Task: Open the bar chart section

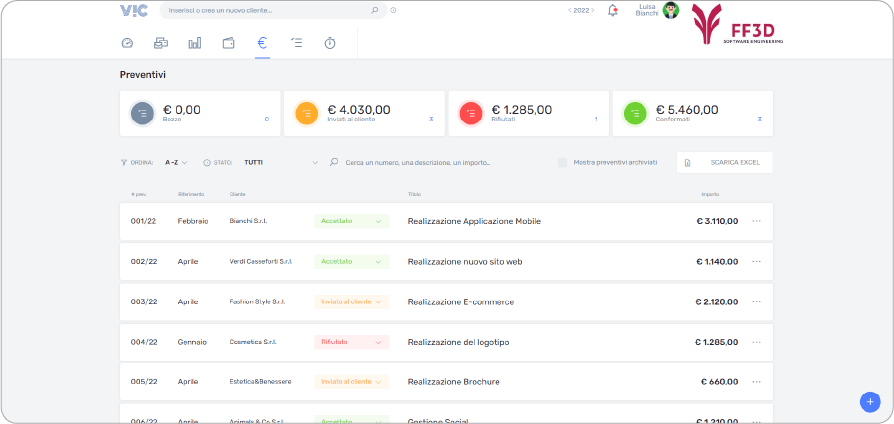Action: (x=194, y=43)
